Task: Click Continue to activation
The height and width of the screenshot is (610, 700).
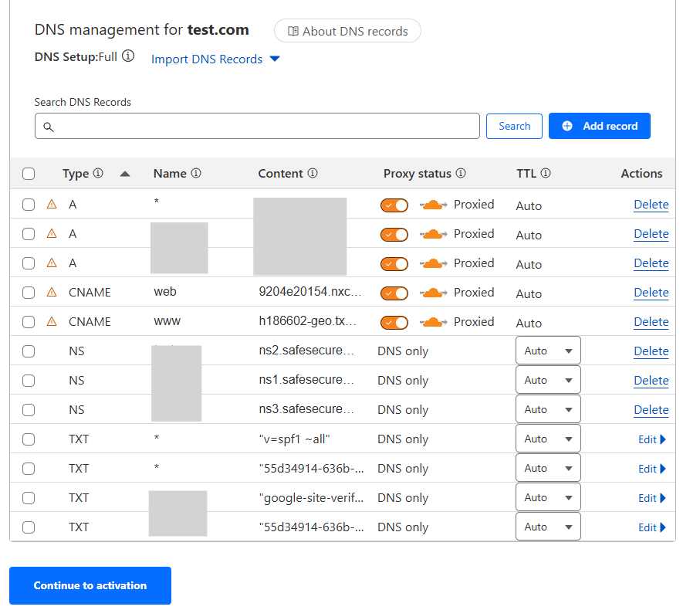Action: click(90, 585)
